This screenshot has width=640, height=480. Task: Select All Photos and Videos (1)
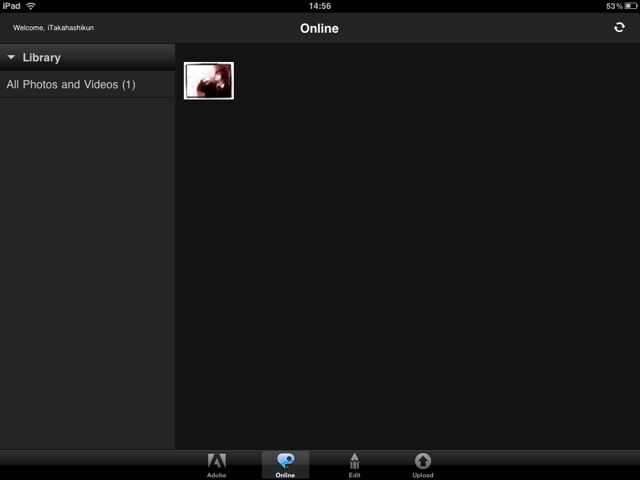(87, 84)
